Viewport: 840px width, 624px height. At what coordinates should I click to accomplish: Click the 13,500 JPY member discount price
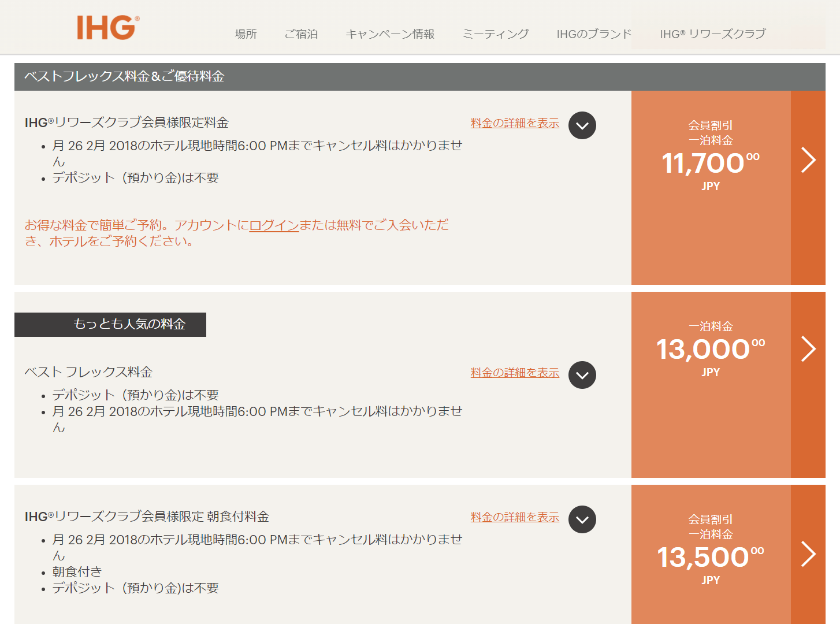pyautogui.click(x=711, y=558)
